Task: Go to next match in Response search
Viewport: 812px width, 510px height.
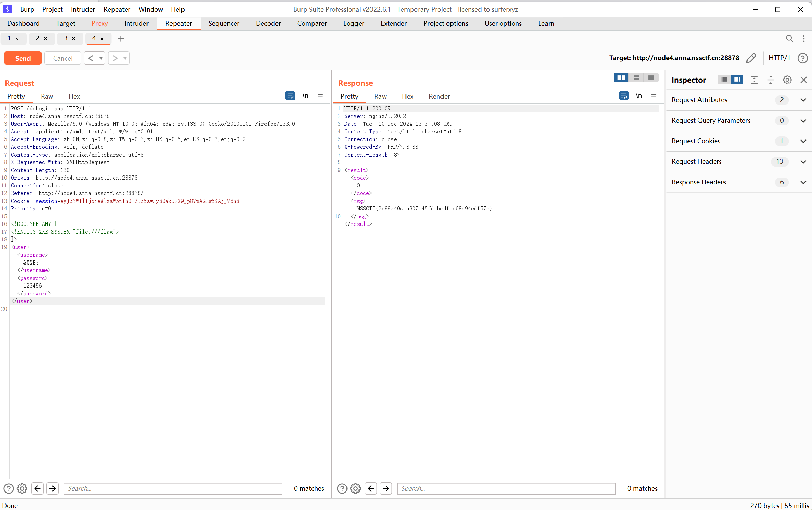Action: point(386,488)
